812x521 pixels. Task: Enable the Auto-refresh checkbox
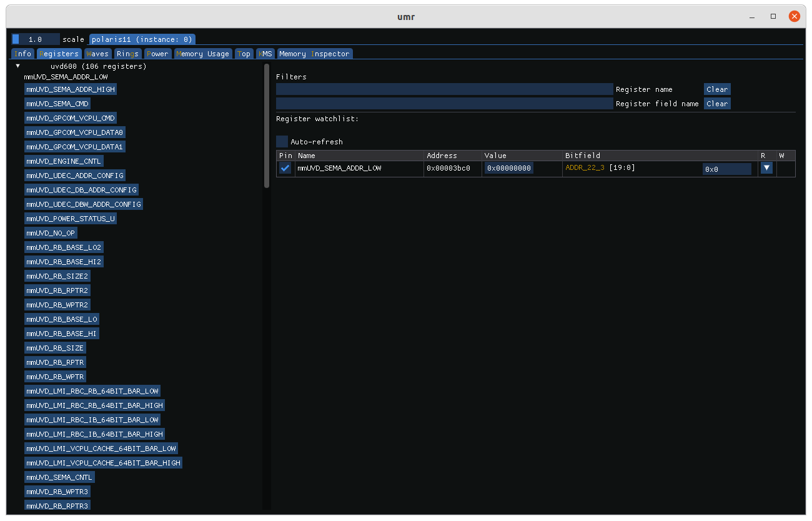coord(282,142)
